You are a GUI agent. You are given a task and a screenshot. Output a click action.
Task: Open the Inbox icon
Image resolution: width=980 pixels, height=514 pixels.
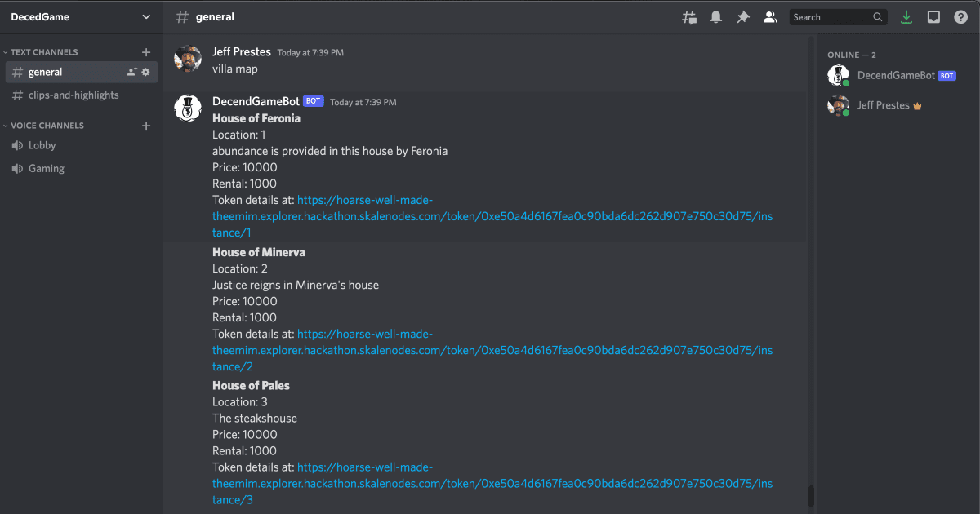point(933,17)
